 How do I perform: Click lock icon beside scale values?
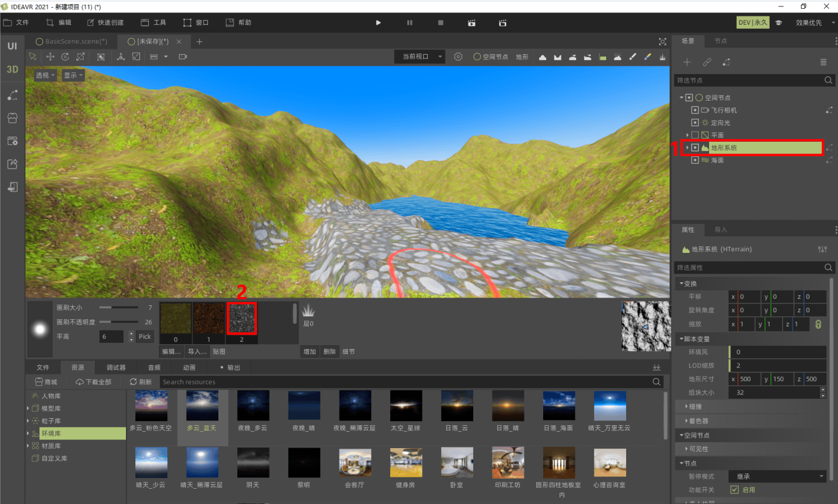[818, 324]
